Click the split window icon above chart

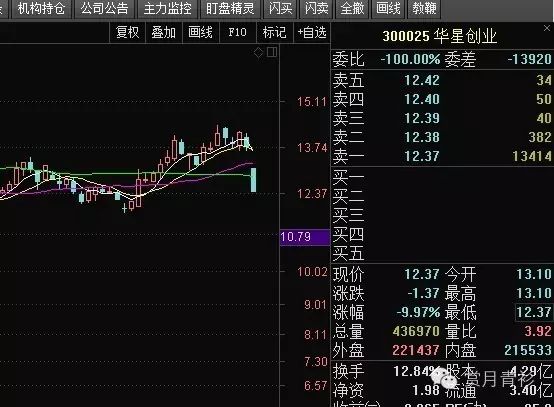click(272, 52)
